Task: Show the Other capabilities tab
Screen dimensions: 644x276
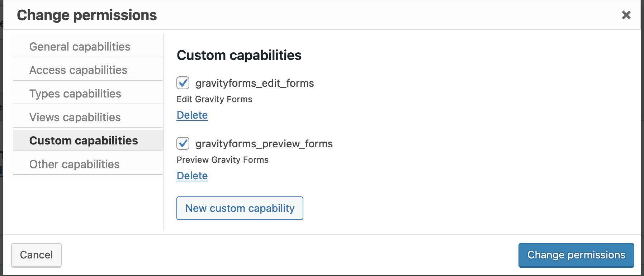Action: (x=88, y=164)
